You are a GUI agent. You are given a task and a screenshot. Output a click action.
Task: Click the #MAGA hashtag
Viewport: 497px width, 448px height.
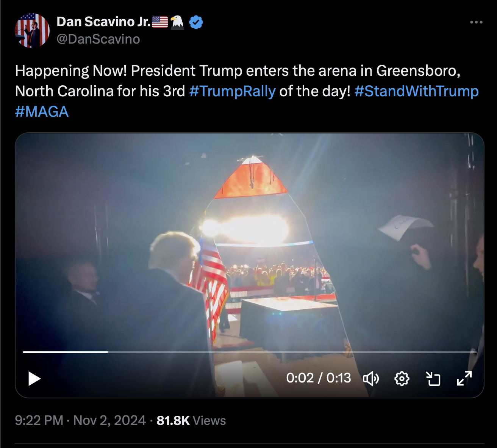[x=42, y=112]
